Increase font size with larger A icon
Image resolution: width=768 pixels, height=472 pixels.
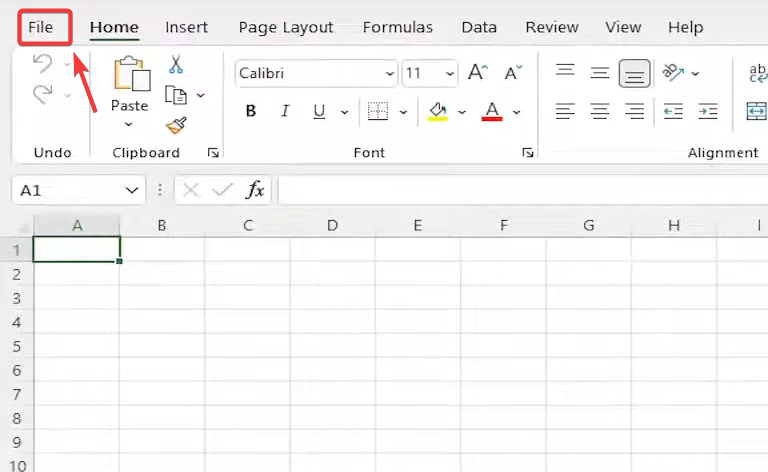pyautogui.click(x=478, y=73)
